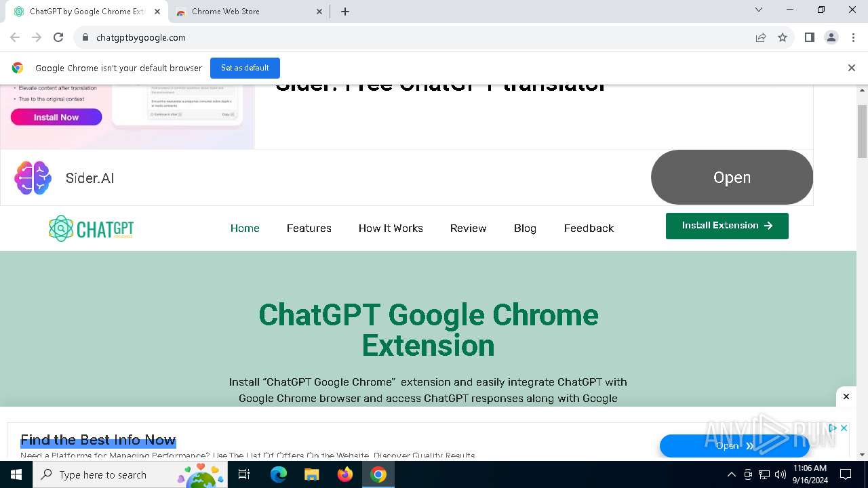Go to the Home menu item
The height and width of the screenshot is (488, 868).
pyautogui.click(x=245, y=228)
